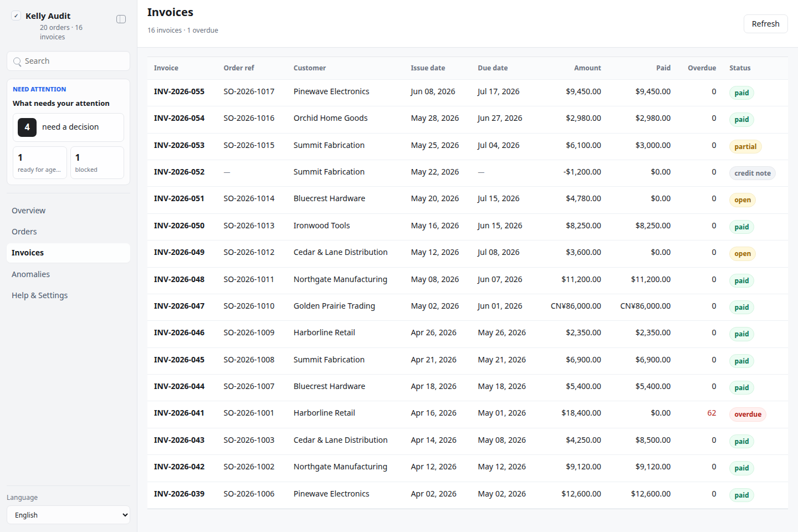Sort by the Amount column header
The height and width of the screenshot is (532, 798).
coord(587,68)
